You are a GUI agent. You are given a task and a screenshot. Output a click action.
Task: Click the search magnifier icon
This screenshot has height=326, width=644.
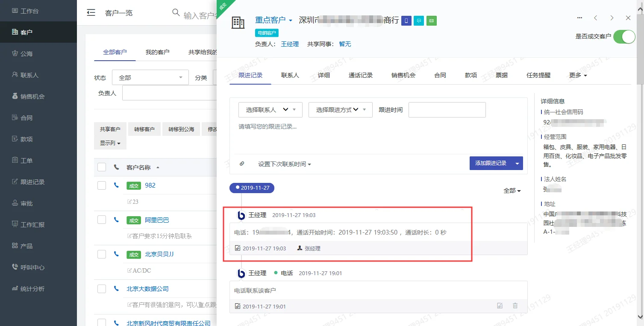click(176, 12)
